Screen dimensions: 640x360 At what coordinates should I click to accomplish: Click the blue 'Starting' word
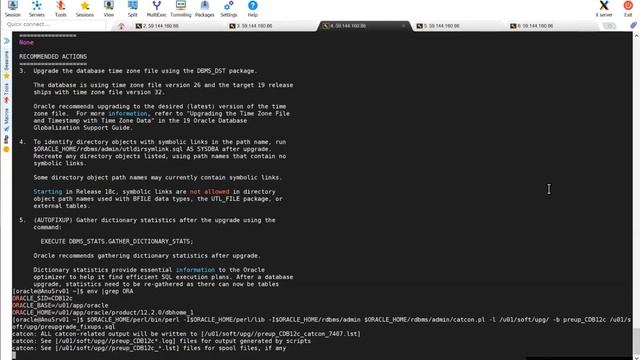pos(48,191)
